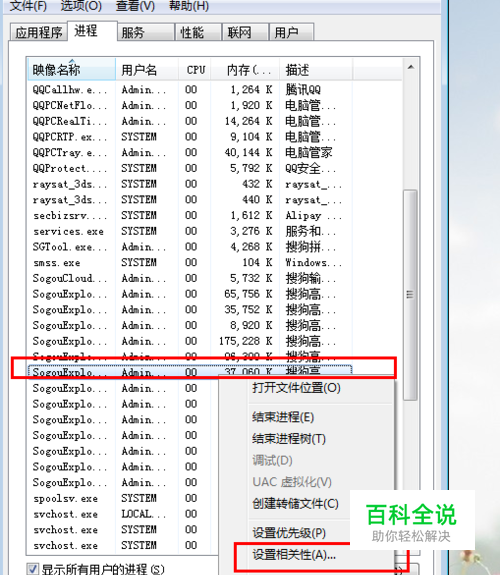This screenshot has width=500, height=575.
Task: Switch to the 服务 tab
Action: point(146,32)
